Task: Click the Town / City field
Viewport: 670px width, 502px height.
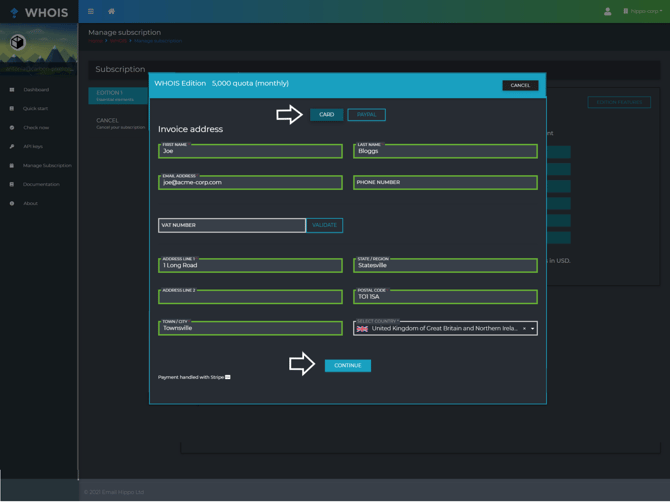Action: 250,328
